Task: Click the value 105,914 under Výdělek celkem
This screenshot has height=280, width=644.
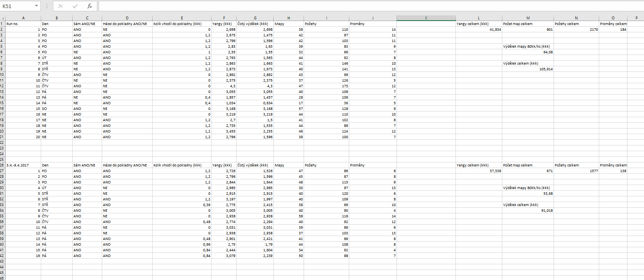Action: click(528, 69)
